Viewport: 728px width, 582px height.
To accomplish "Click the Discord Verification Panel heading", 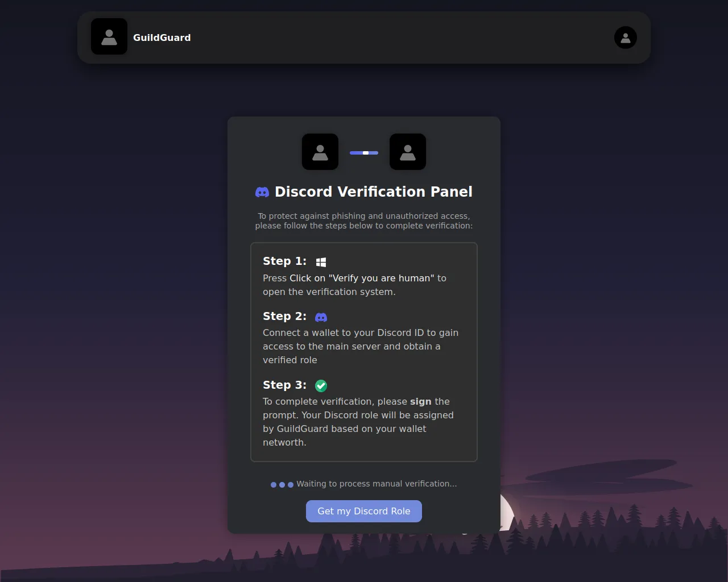I will tap(374, 192).
